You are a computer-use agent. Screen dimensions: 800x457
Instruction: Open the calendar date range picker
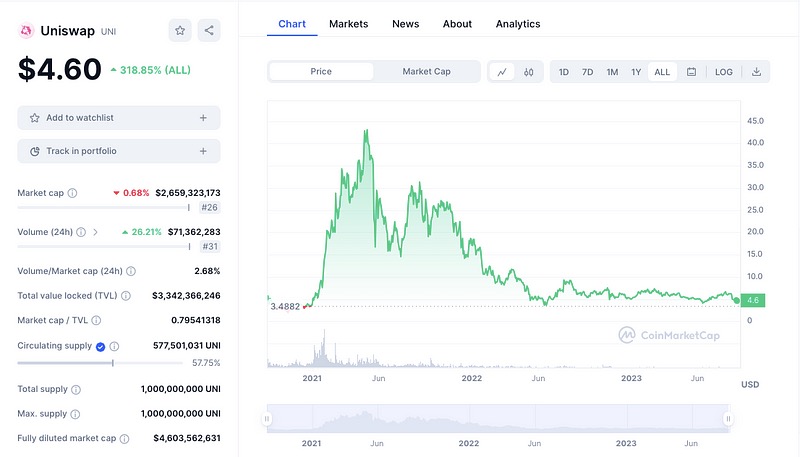pyautogui.click(x=691, y=72)
